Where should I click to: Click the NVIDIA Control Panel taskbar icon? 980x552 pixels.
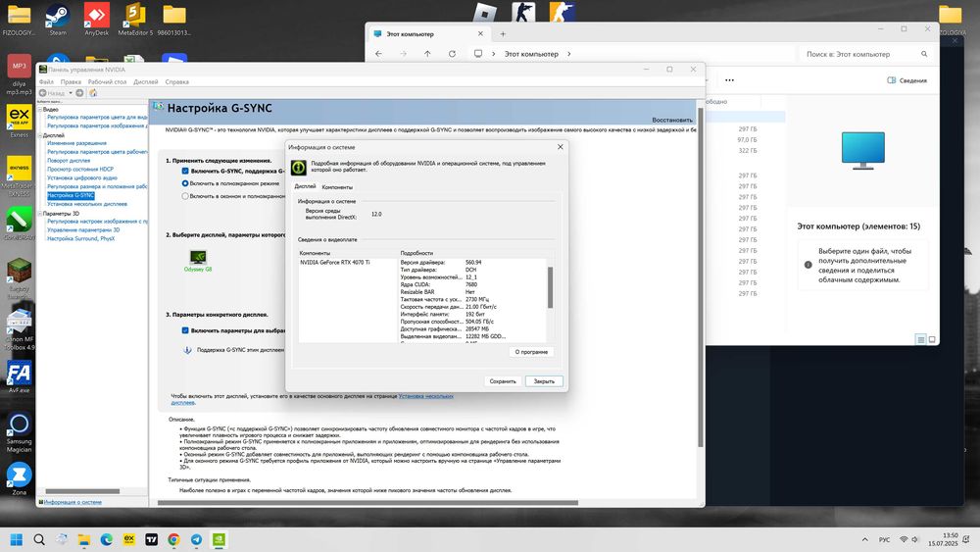pos(219,539)
